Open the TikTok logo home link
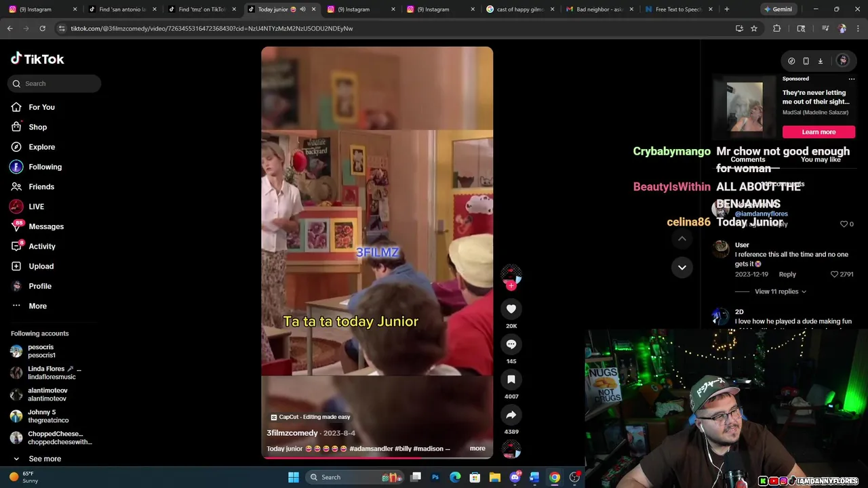The height and width of the screenshot is (488, 868). tap(37, 59)
